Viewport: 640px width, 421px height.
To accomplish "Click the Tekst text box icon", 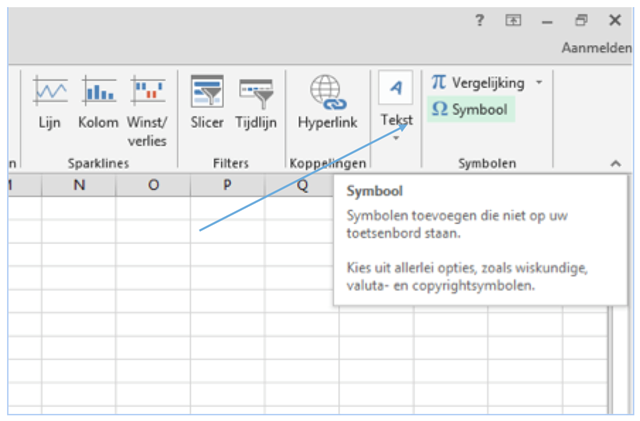I will [396, 90].
